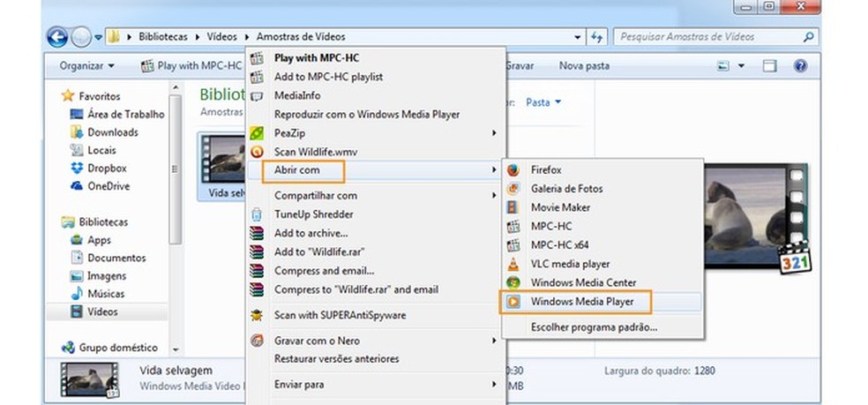
Task: Select Compress to "Wildlife.rar" and email
Action: coord(375,289)
